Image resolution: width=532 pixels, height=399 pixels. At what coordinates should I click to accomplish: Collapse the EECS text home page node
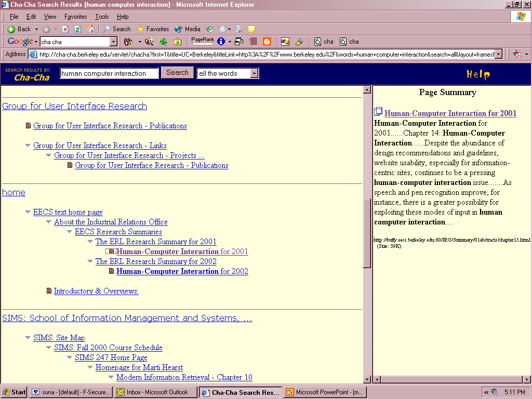(28, 212)
